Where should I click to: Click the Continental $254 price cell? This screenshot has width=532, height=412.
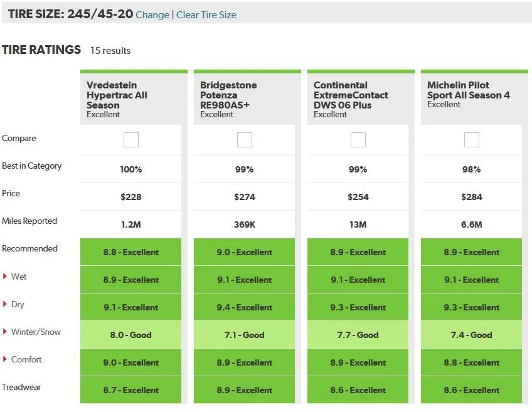[358, 197]
